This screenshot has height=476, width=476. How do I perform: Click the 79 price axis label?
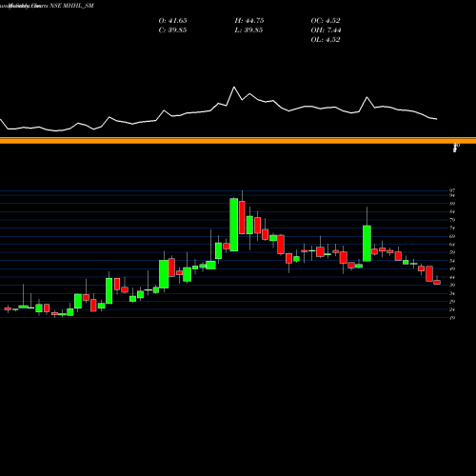(x=452, y=220)
